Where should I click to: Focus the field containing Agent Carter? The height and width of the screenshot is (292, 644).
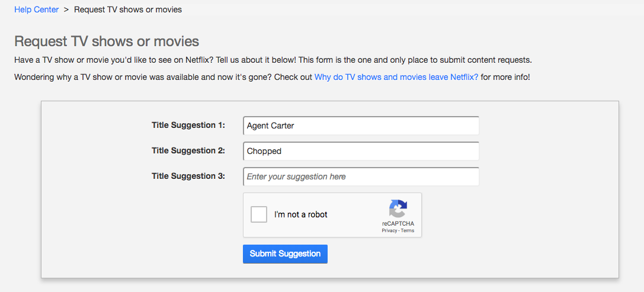(x=361, y=126)
